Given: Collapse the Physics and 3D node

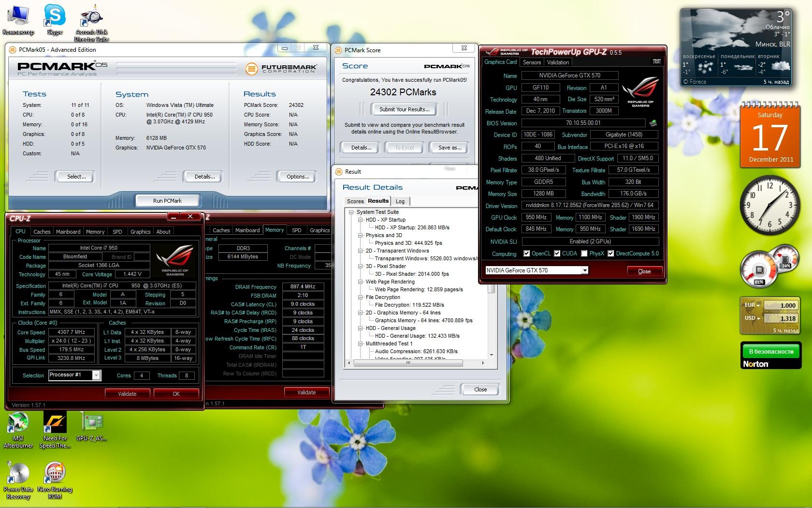Looking at the screenshot, I should (360, 235).
